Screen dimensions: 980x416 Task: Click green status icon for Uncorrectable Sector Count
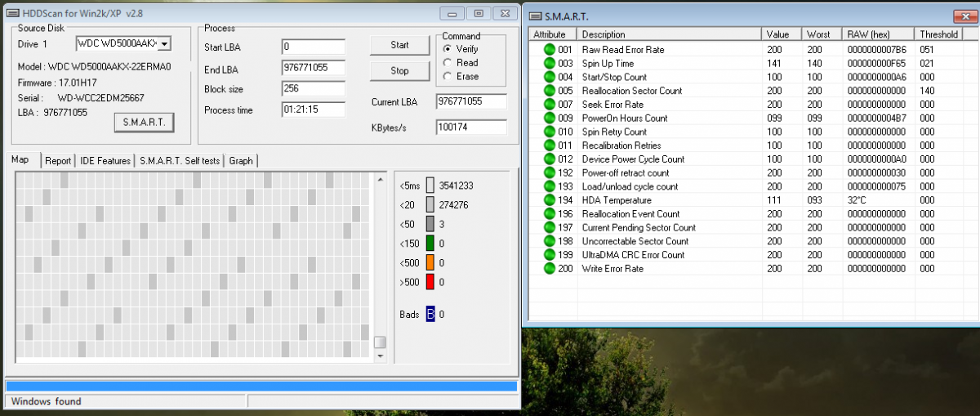point(550,241)
